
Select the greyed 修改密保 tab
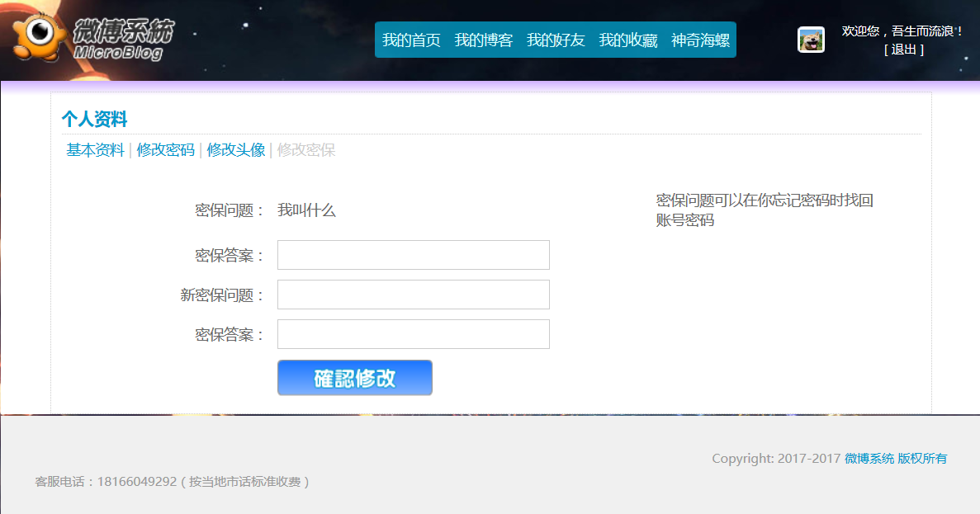pyautogui.click(x=306, y=150)
